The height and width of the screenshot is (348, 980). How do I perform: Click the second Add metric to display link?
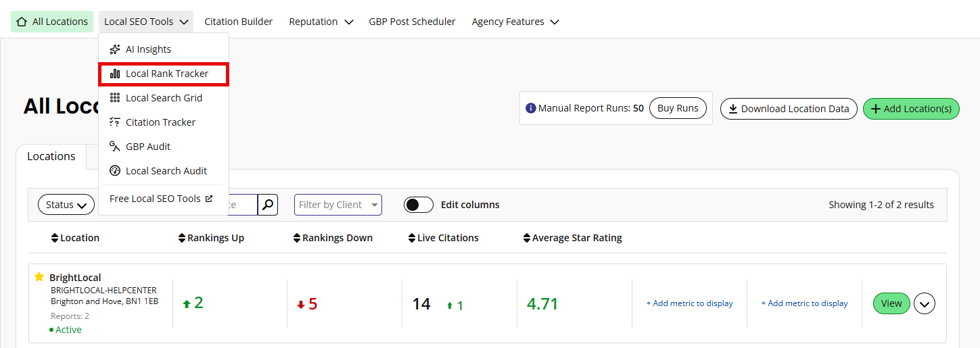point(804,303)
